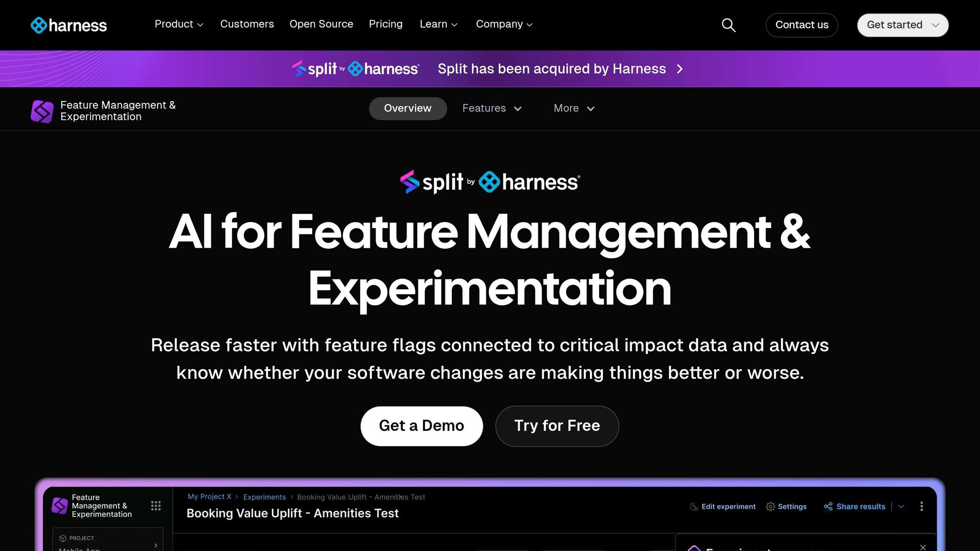Expand the Features submenu chevron

[518, 109]
